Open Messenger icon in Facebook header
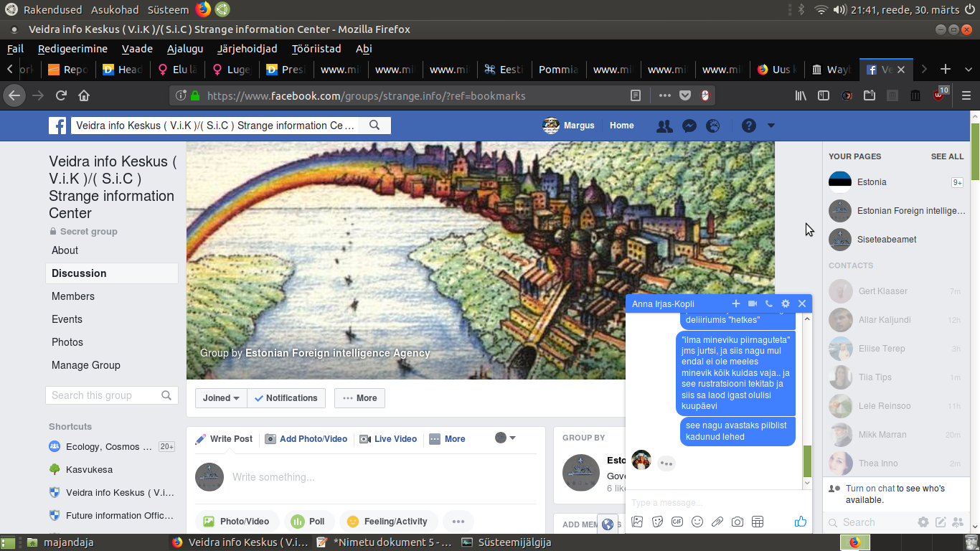 (689, 126)
